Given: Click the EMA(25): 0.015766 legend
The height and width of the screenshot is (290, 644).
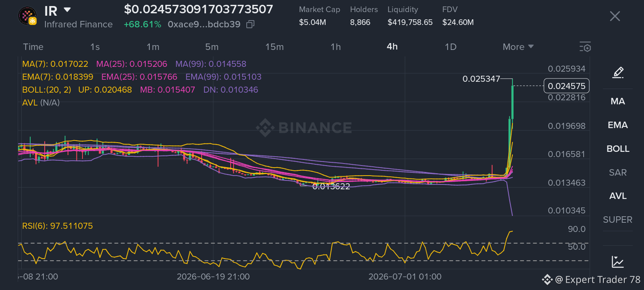Looking at the screenshot, I should [x=139, y=77].
